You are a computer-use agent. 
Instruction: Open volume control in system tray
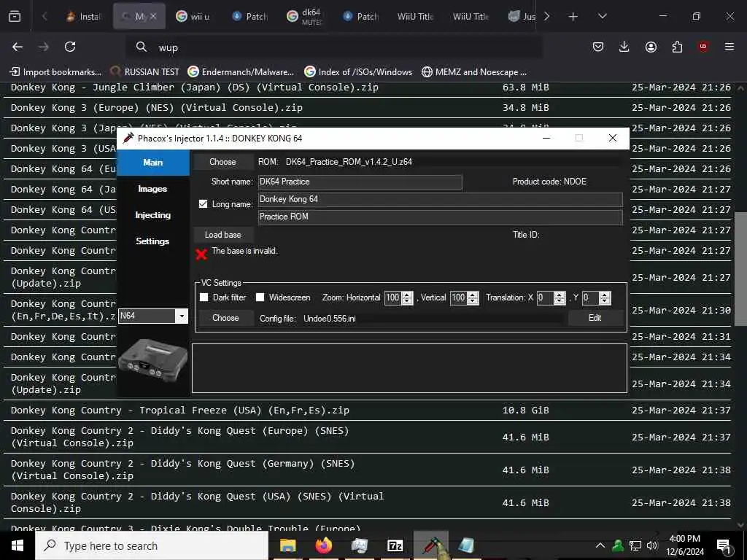[x=651, y=545]
